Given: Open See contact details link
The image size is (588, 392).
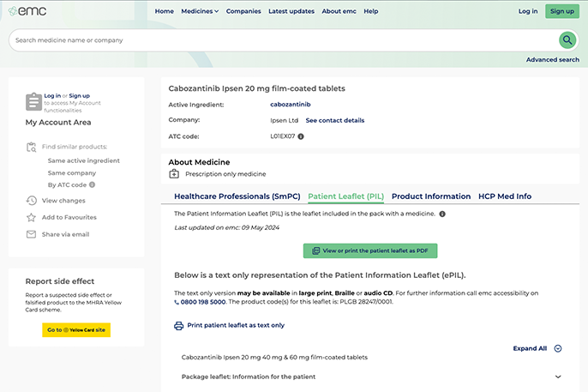Looking at the screenshot, I should [335, 120].
